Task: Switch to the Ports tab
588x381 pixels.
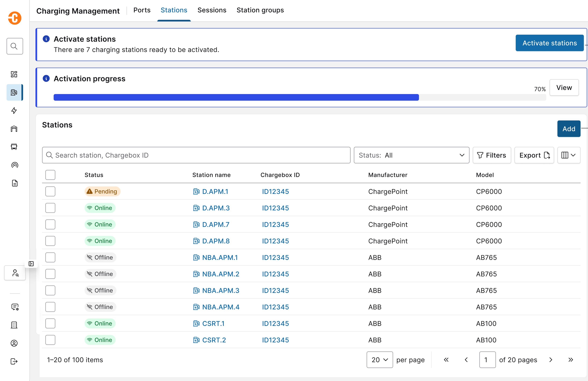Action: tap(142, 10)
